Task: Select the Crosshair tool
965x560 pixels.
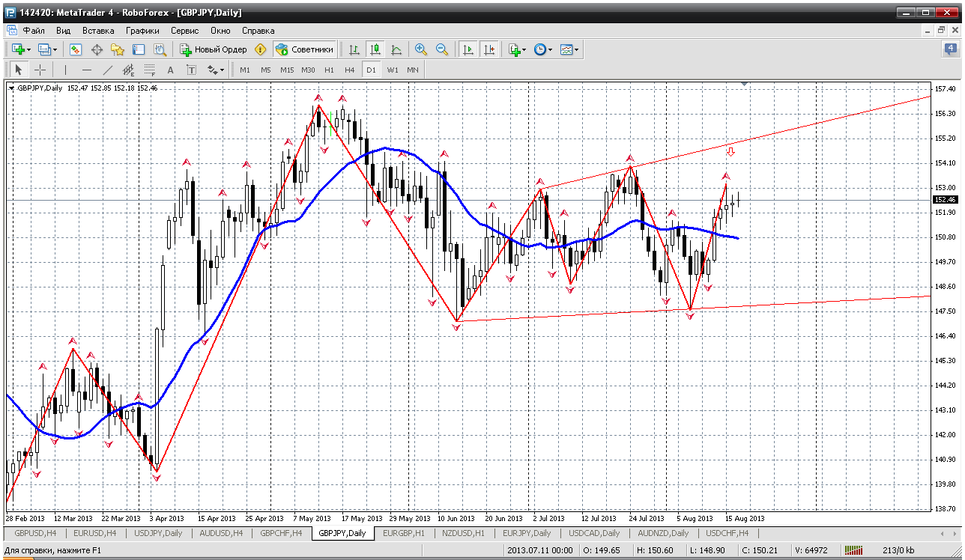Action: point(40,70)
